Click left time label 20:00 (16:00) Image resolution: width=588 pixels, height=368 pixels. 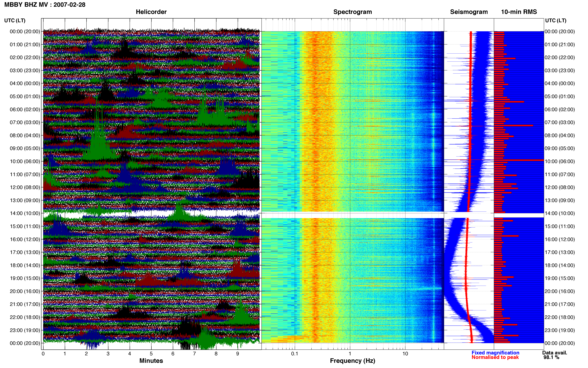[x=25, y=291]
